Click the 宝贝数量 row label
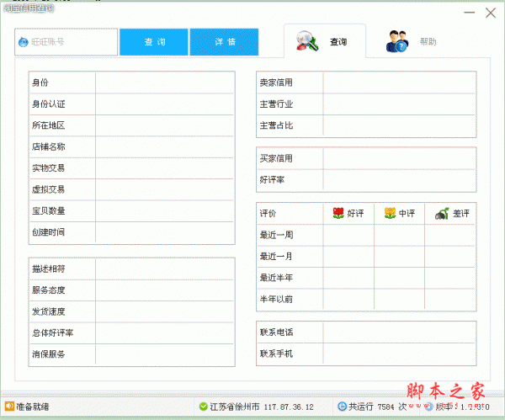 point(49,211)
